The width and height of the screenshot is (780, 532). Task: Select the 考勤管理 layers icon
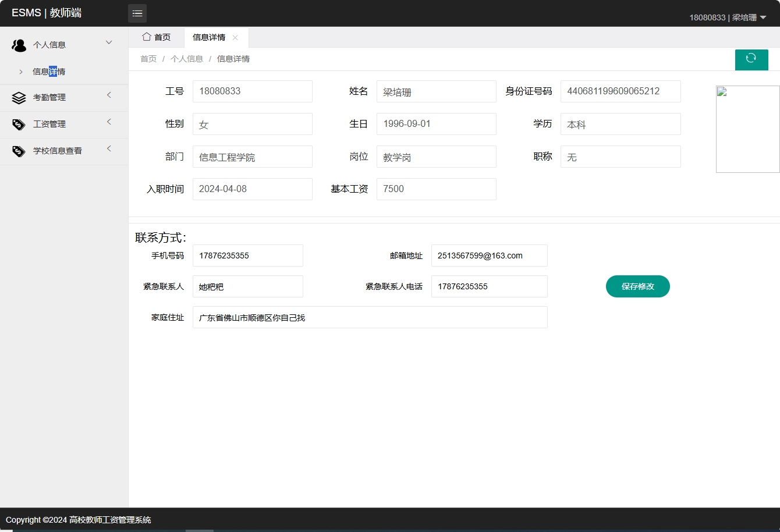[x=19, y=97]
